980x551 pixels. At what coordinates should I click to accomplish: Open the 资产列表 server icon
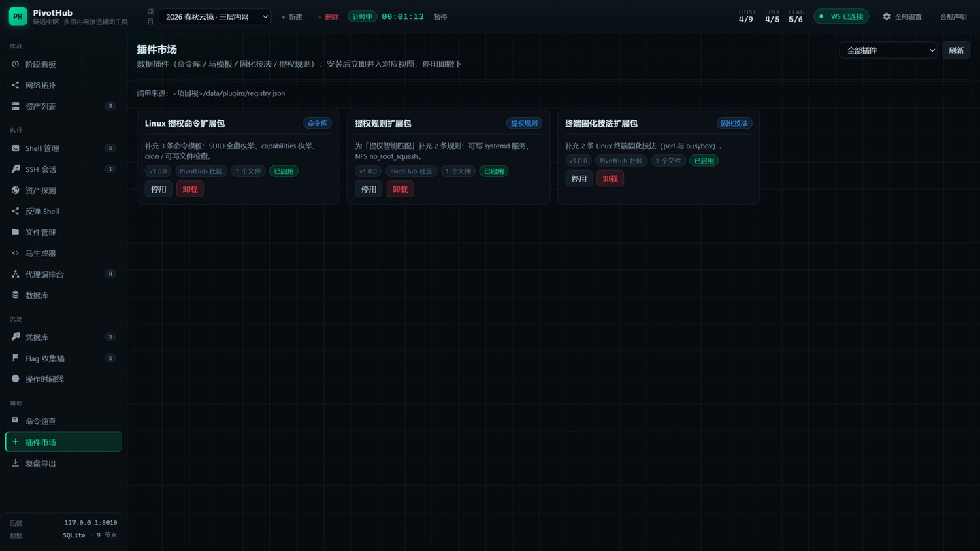point(16,107)
